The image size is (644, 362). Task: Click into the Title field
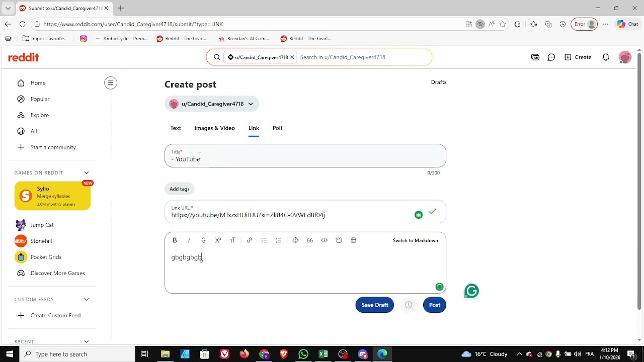[x=305, y=156]
